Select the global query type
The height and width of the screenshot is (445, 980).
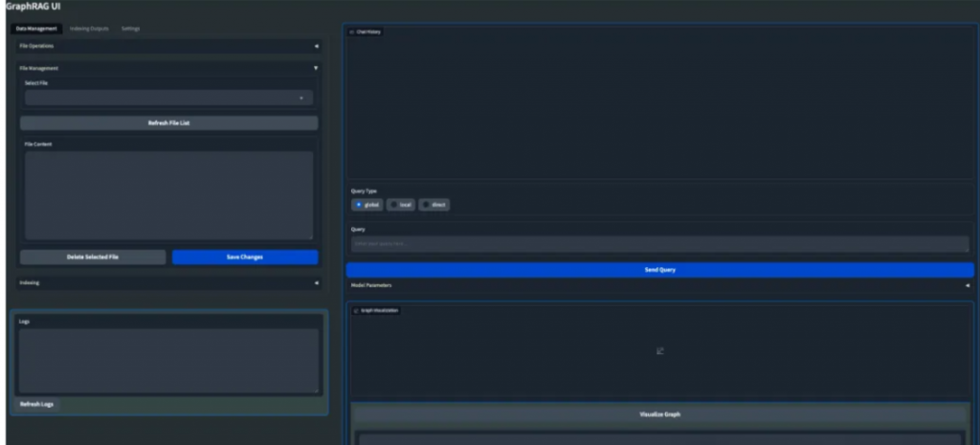367,205
